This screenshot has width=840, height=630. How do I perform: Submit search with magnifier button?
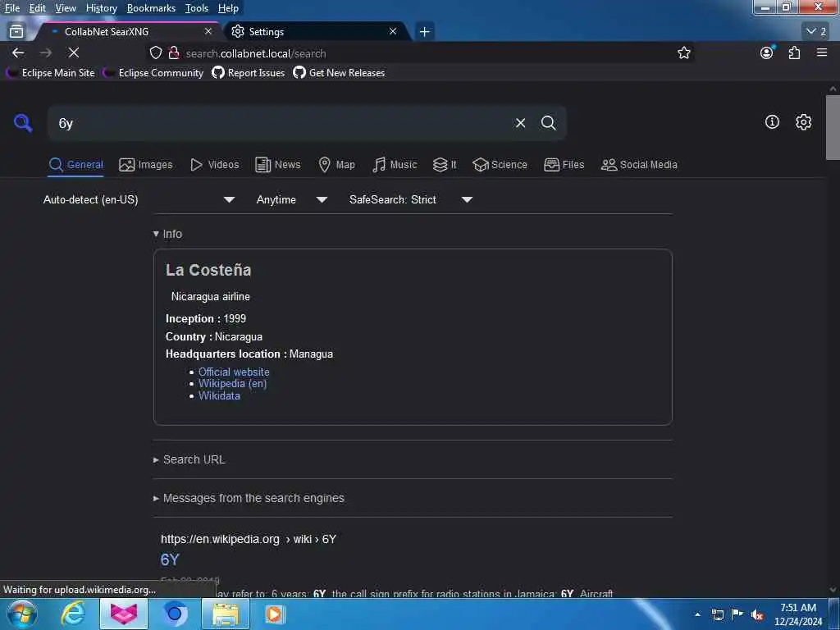coord(549,123)
